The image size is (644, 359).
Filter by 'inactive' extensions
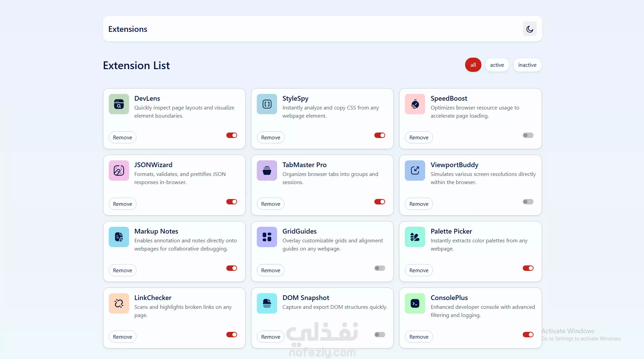[x=527, y=65]
